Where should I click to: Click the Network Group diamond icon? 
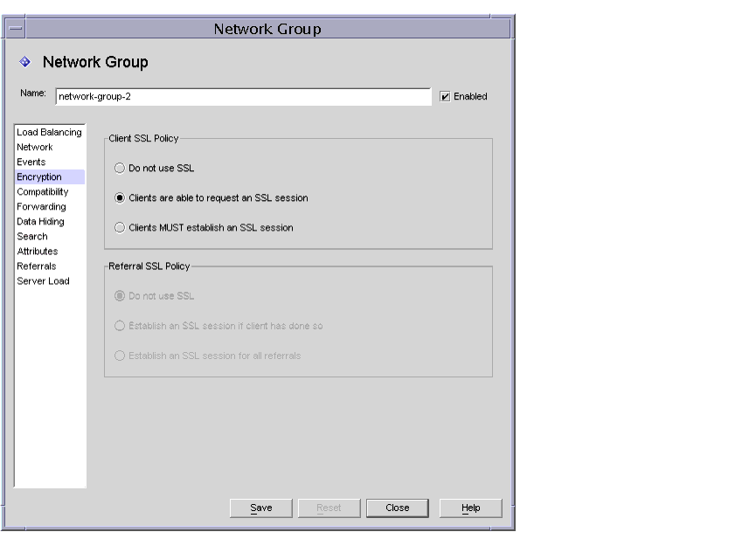27,62
